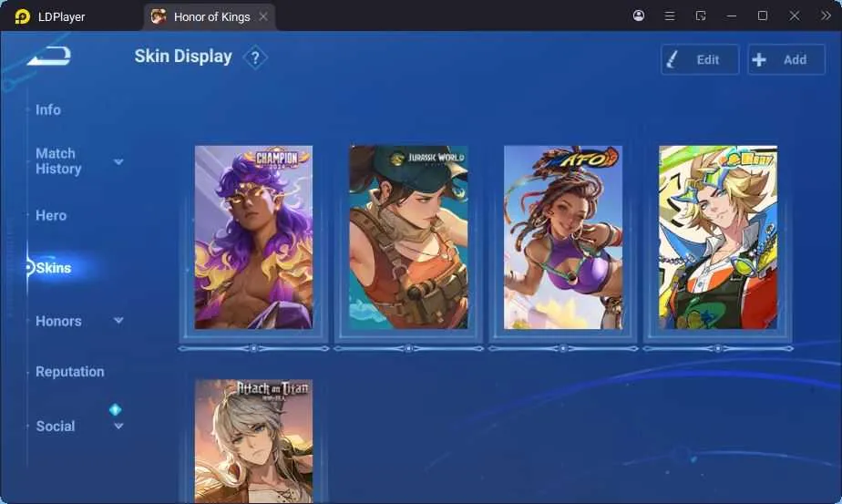Select the KOF skin card
Image resolution: width=842 pixels, height=504 pixels.
563,238
